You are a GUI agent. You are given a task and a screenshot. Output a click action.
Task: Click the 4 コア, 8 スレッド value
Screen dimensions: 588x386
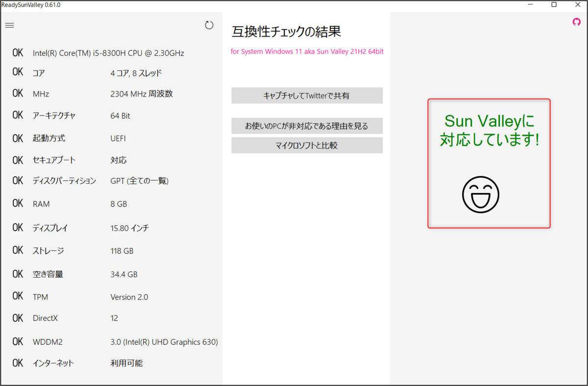136,73
